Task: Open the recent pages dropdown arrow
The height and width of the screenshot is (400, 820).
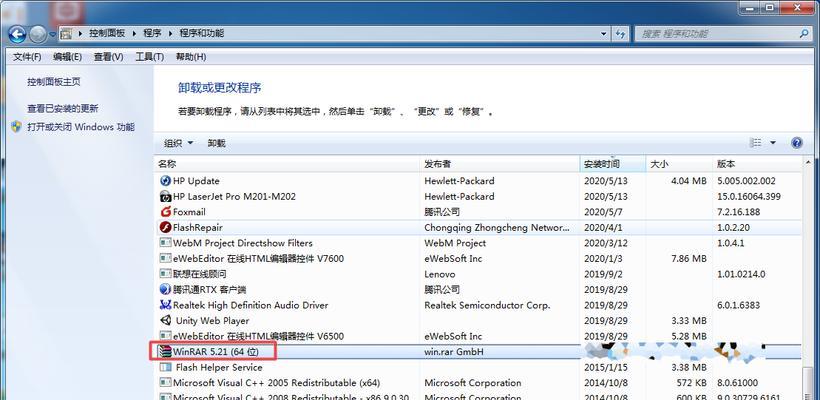Action: point(53,35)
